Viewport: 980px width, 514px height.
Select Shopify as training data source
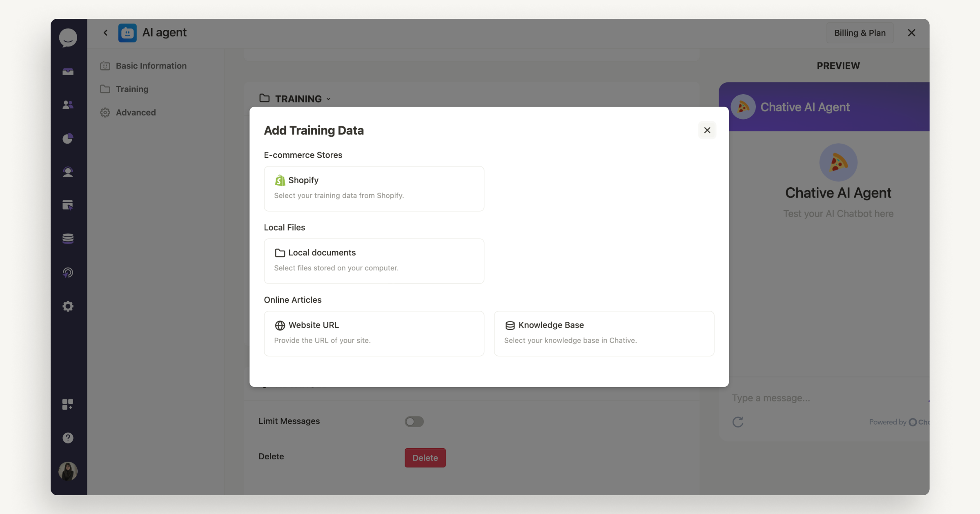click(x=374, y=188)
